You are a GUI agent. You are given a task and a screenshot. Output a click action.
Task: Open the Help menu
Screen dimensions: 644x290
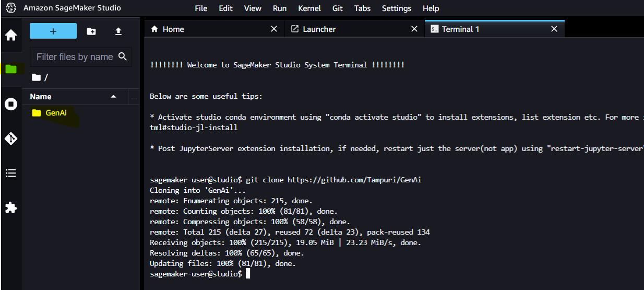pos(431,8)
